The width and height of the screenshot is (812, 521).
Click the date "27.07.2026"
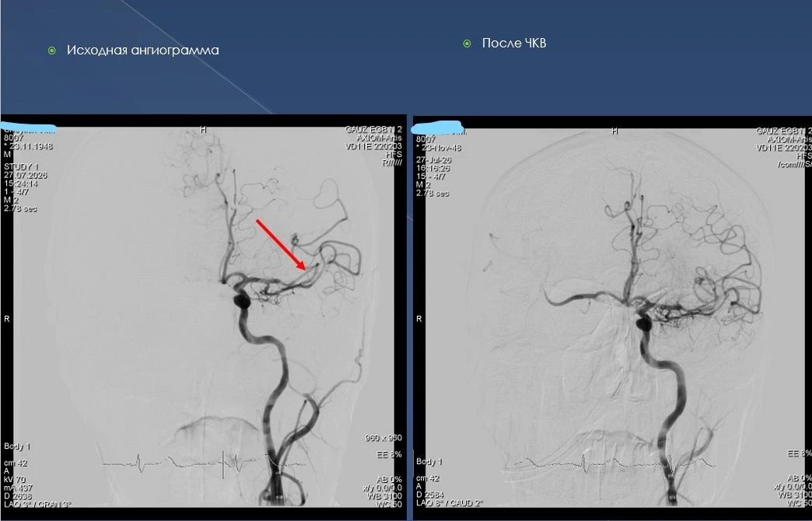[x=26, y=176]
